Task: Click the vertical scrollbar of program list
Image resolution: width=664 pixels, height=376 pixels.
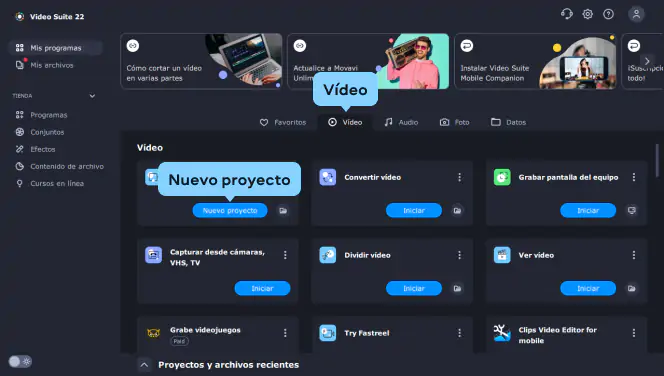Action: (657, 160)
